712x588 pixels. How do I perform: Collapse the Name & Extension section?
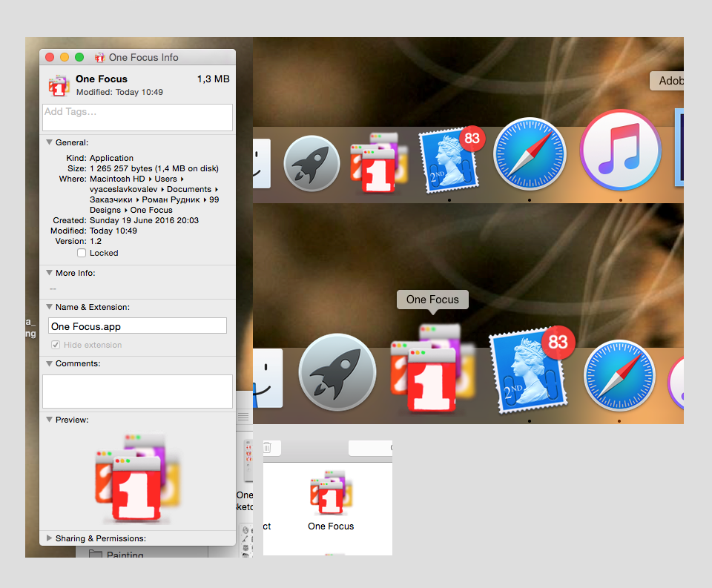click(x=49, y=307)
